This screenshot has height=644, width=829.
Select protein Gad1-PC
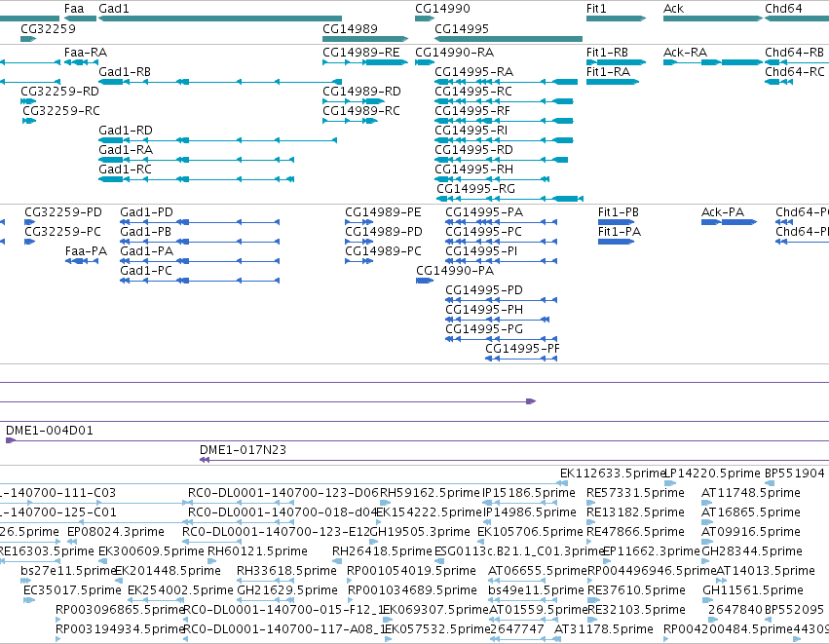(146, 271)
